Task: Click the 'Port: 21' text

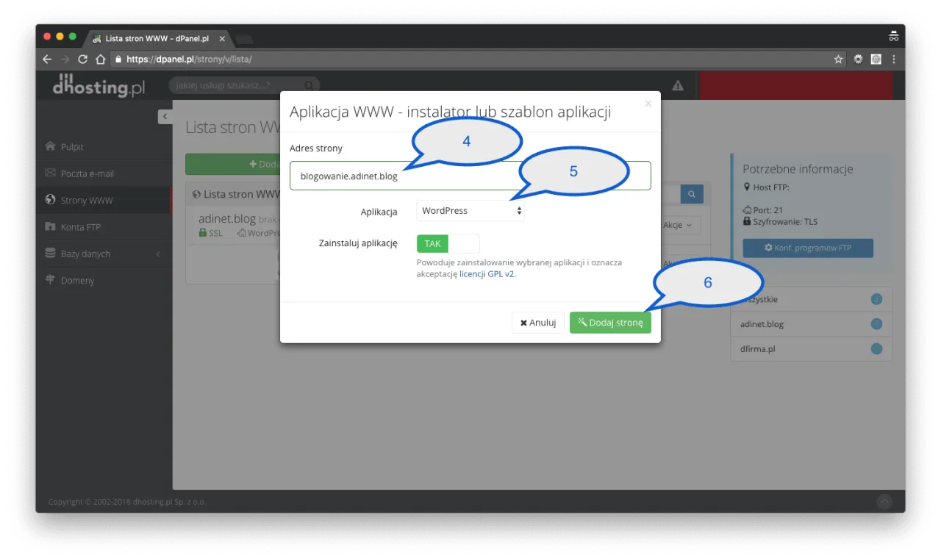Action: tap(768, 210)
